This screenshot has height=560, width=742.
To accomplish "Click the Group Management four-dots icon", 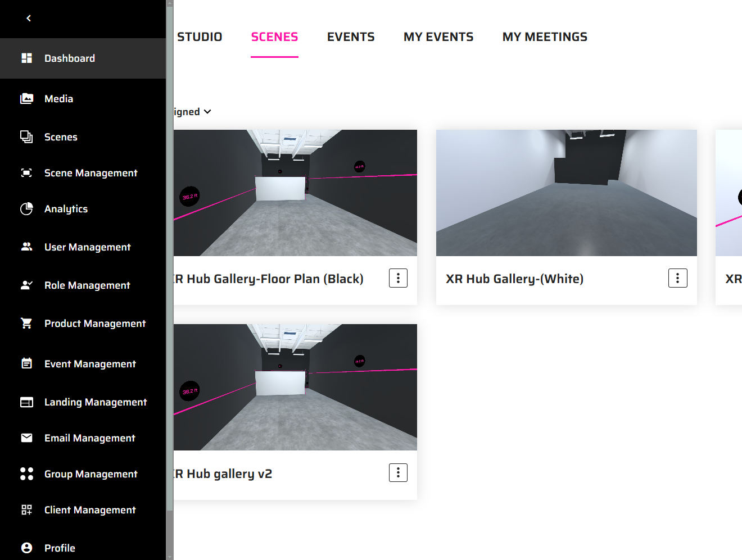I will pos(26,474).
